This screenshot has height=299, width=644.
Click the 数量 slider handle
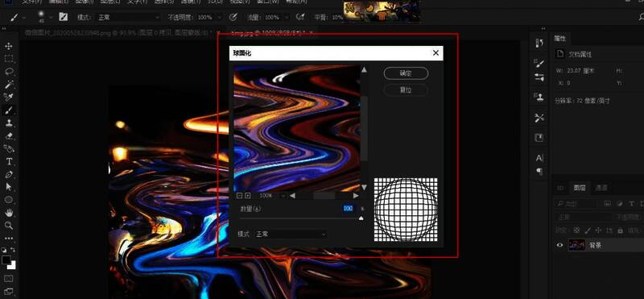tap(361, 218)
